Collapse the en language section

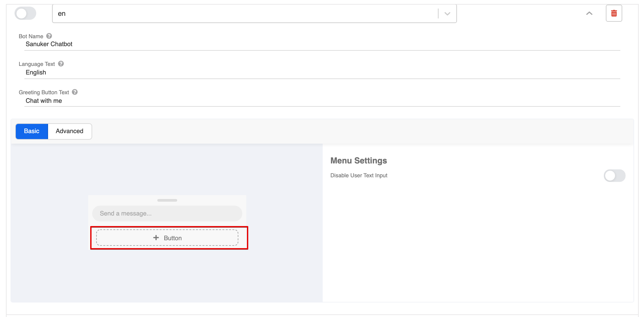tap(589, 13)
